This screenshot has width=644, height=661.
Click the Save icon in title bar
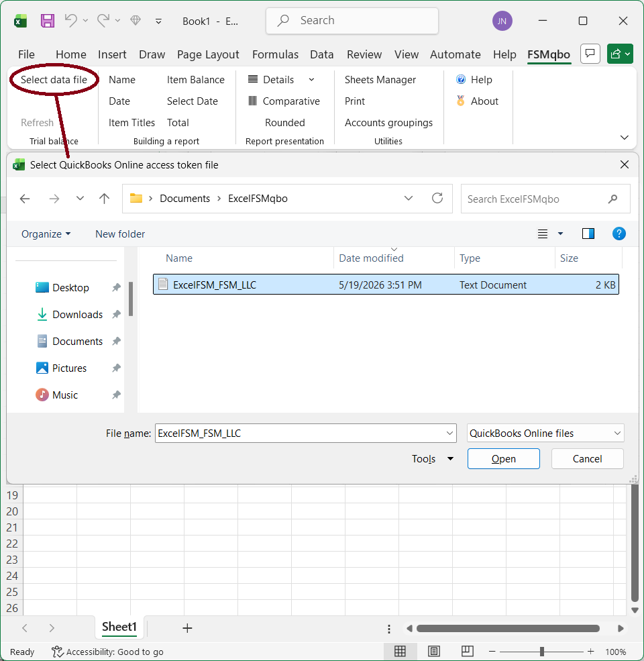click(x=47, y=21)
